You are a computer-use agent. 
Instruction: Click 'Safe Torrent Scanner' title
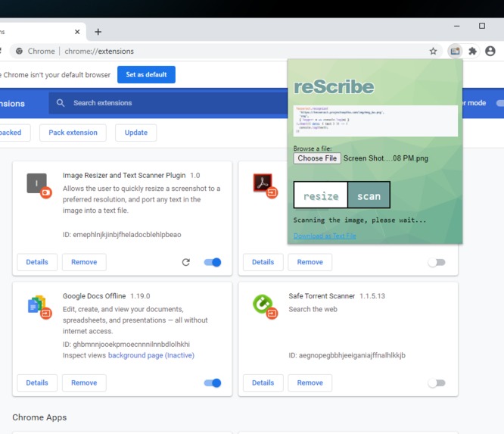[x=322, y=296]
